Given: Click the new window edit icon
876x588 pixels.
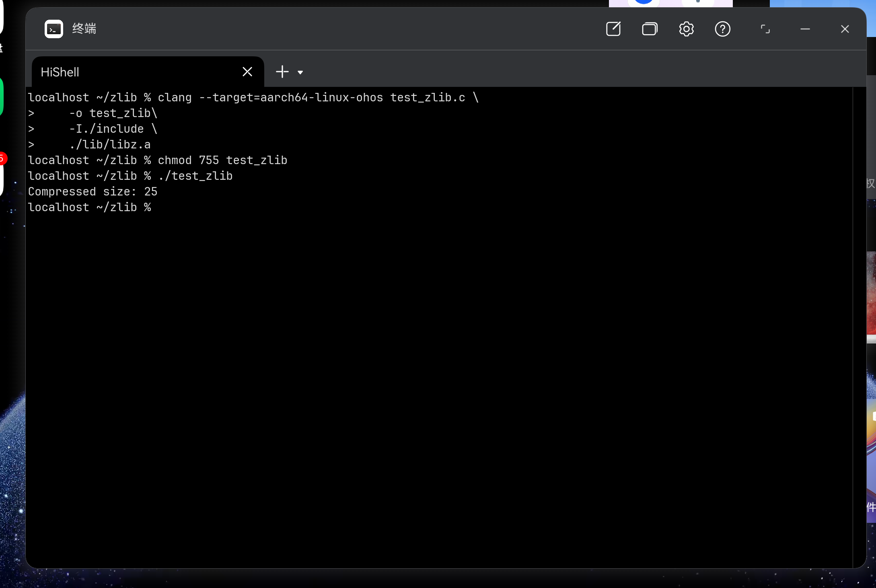Looking at the screenshot, I should click(x=613, y=29).
